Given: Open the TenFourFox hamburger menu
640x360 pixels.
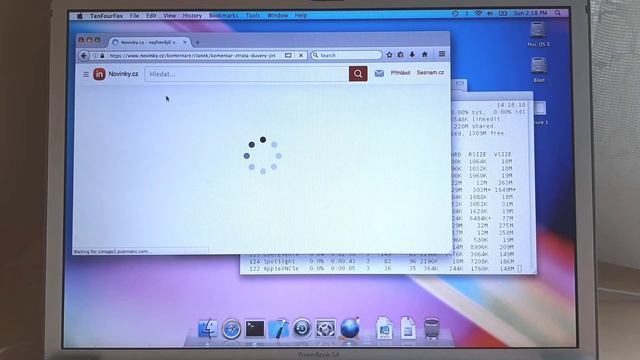Looking at the screenshot, I should (442, 54).
